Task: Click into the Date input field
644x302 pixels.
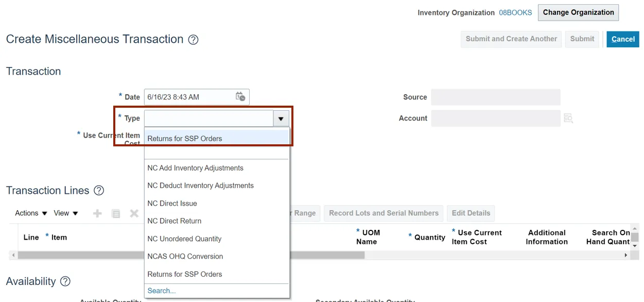Action: click(x=188, y=97)
